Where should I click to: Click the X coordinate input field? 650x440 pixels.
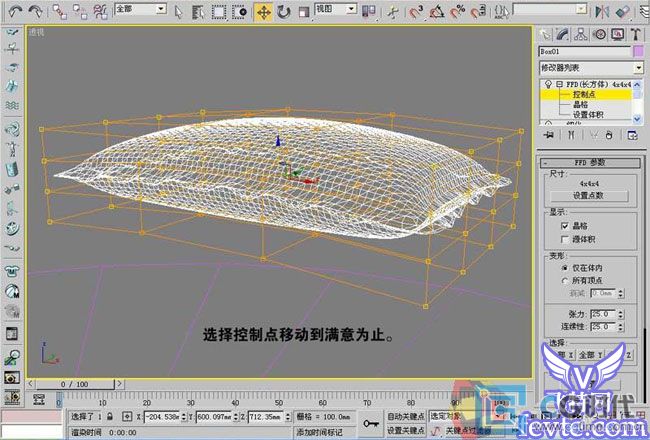163,416
